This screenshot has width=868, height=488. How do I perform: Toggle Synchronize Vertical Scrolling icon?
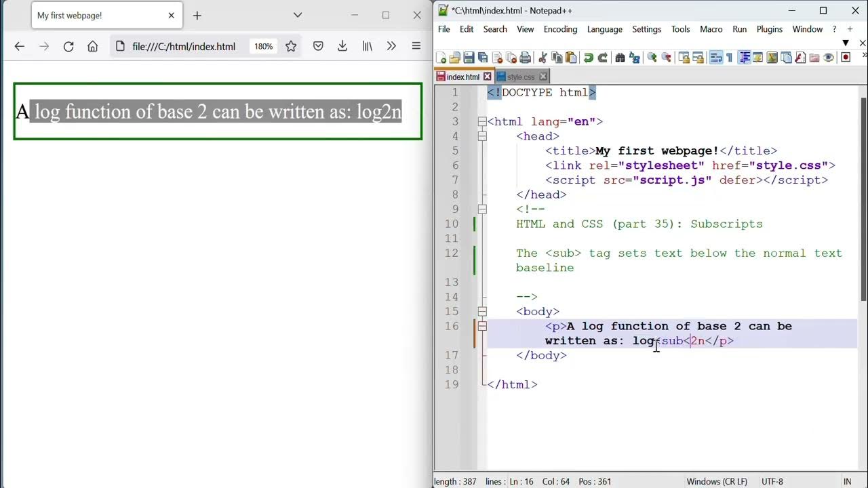click(684, 58)
